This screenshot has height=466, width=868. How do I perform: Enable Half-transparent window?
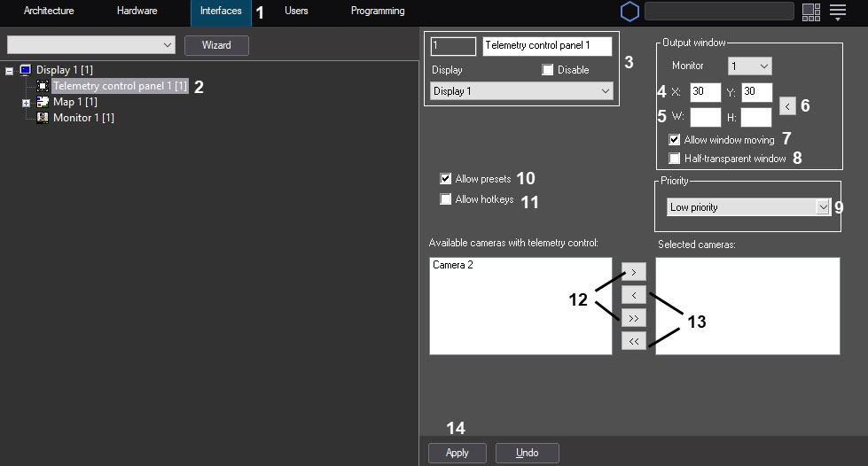(674, 159)
